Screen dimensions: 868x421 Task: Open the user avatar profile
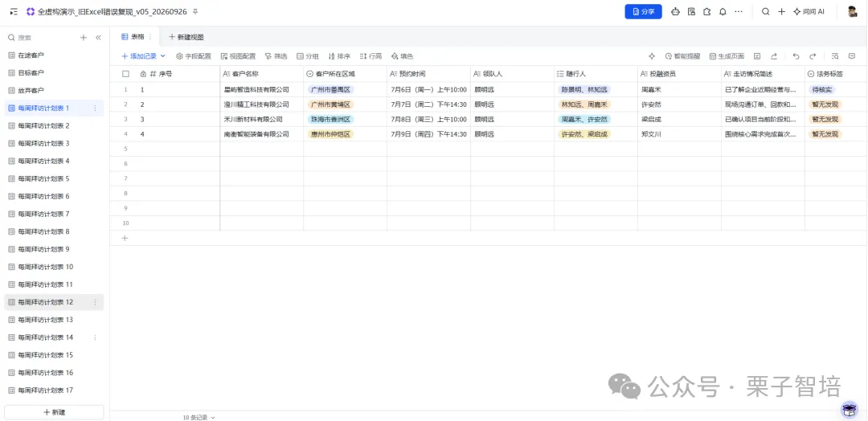pyautogui.click(x=853, y=11)
